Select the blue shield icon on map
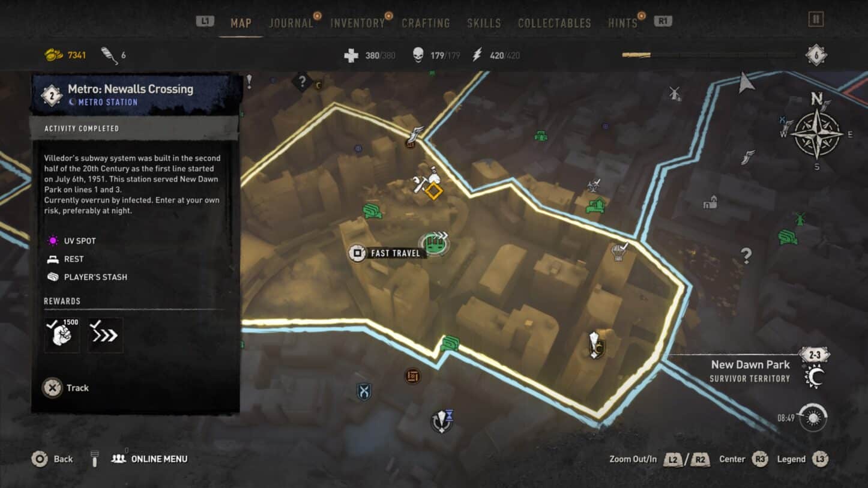 coord(364,391)
